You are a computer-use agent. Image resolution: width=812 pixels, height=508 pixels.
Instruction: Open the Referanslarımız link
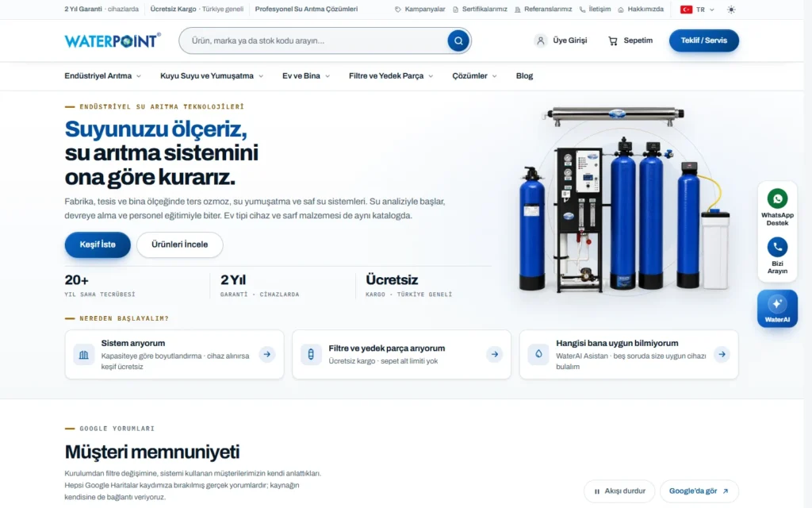click(543, 10)
